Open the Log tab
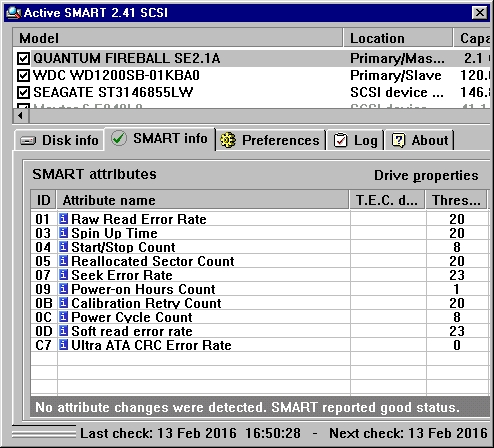Screen dimensions: 494x448 (x=355, y=140)
